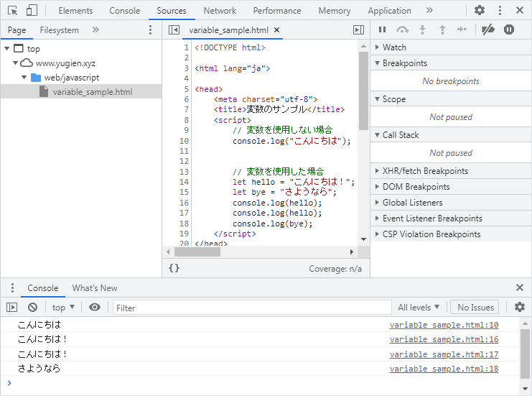Click the step icon in debugger toolbar
532x396 pixels.
462,29
